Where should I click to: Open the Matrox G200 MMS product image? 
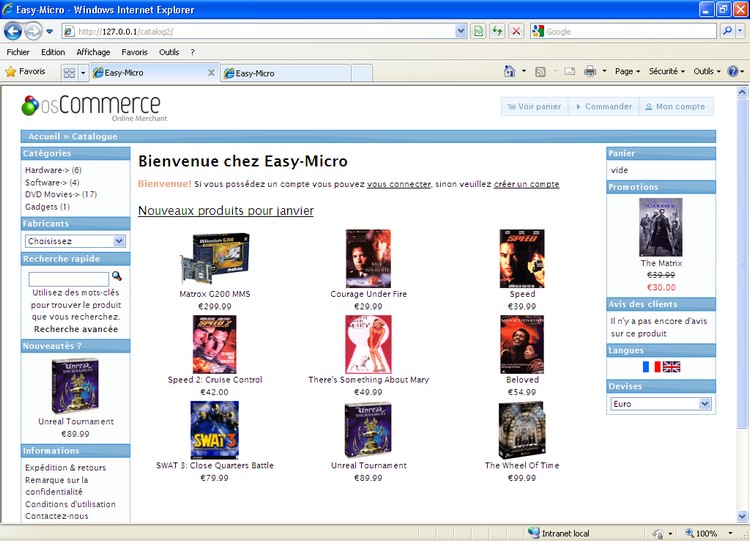tap(214, 259)
